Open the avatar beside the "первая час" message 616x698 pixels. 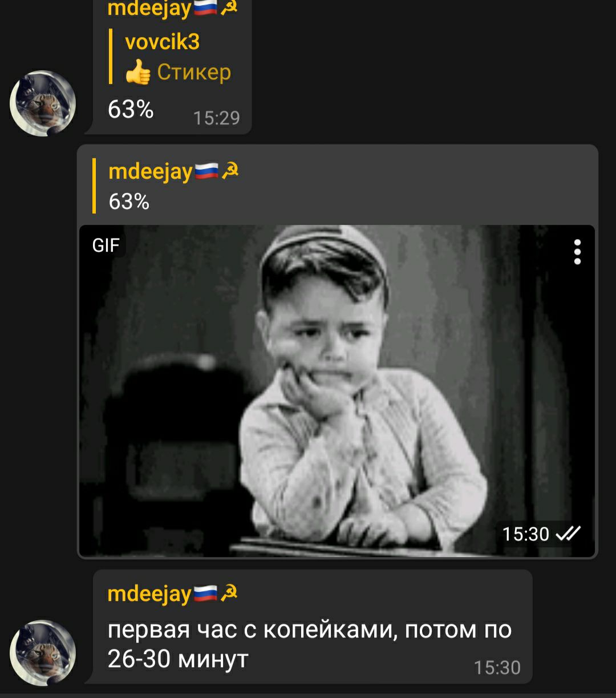coord(43,653)
